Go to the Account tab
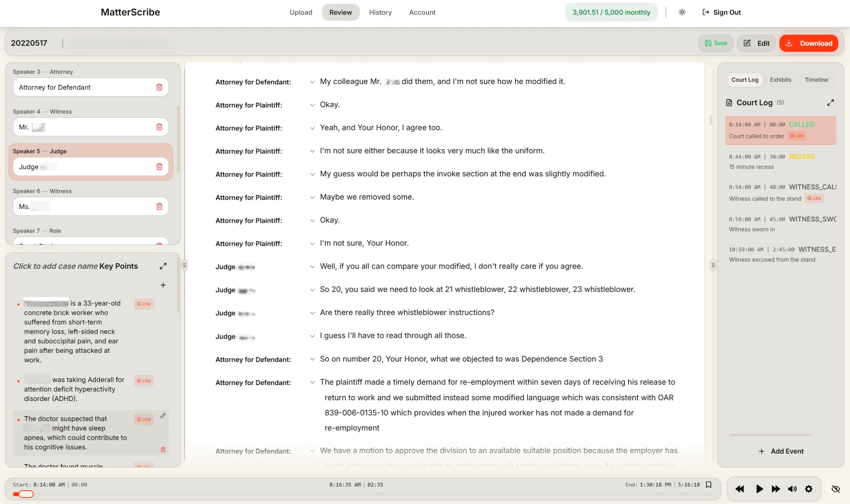Screen dimensions: 850x504 [x=422, y=12]
